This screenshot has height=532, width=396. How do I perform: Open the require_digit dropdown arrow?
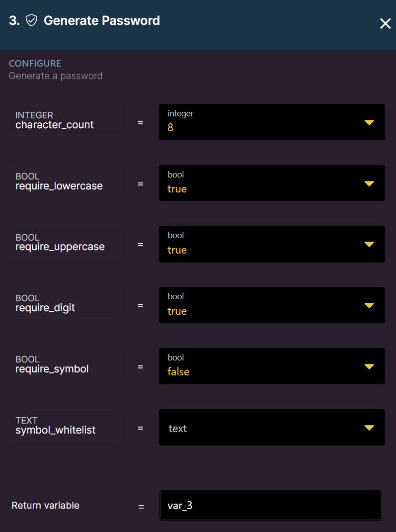pyautogui.click(x=369, y=305)
